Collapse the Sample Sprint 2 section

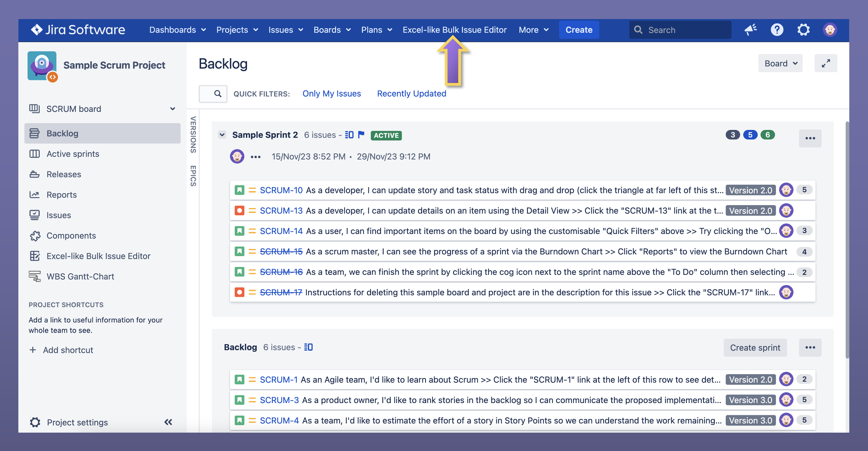point(222,135)
